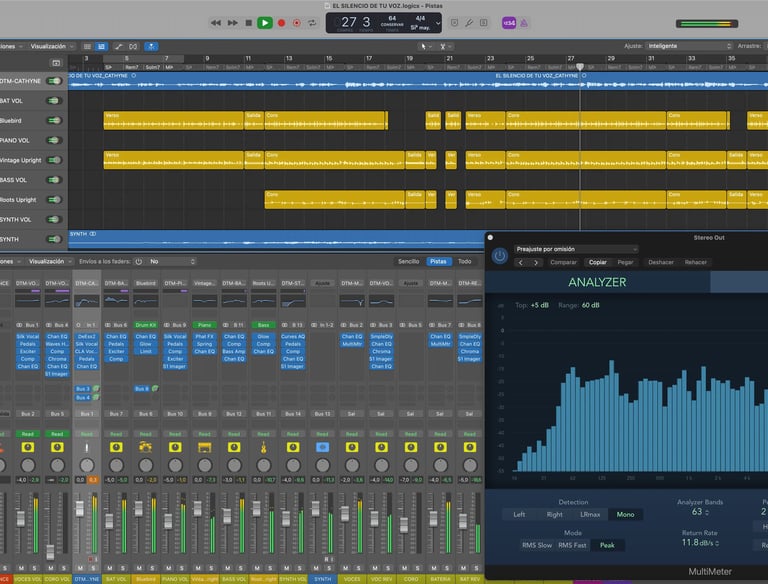This screenshot has height=584, width=768.
Task: Click the drum kit instrument icon in mixer
Action: point(145,446)
